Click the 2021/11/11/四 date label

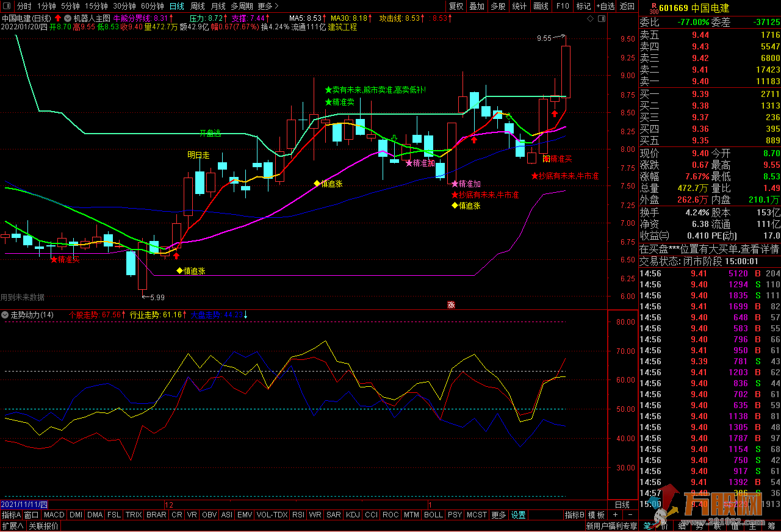pos(24,505)
